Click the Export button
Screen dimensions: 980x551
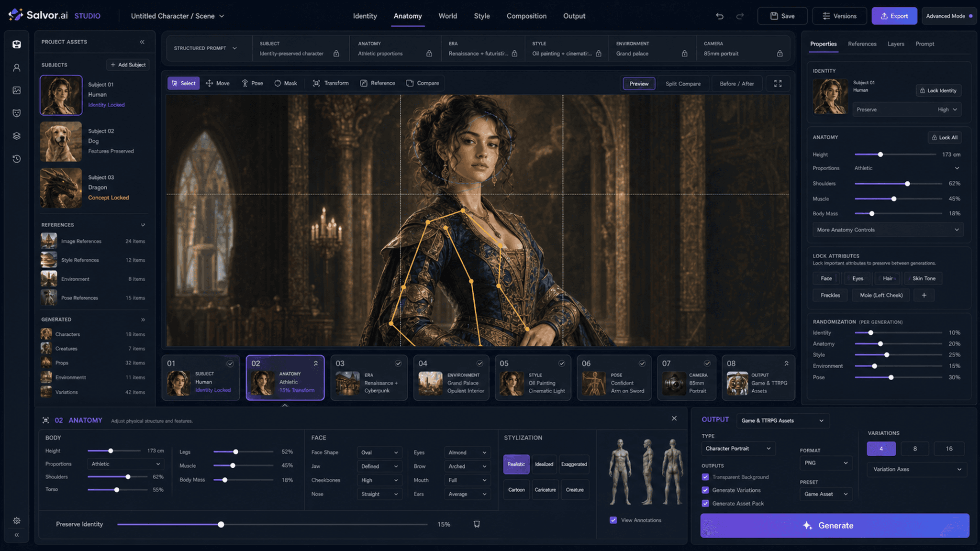tap(894, 16)
